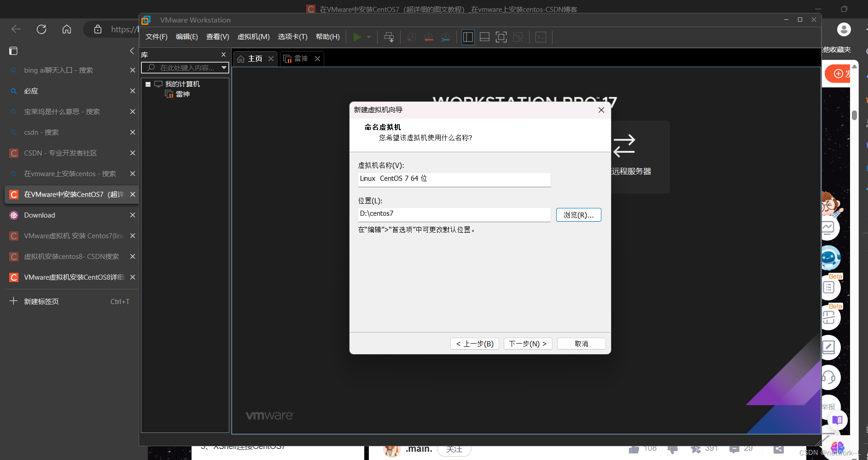
Task: Close the Download browser tab
Action: click(133, 215)
